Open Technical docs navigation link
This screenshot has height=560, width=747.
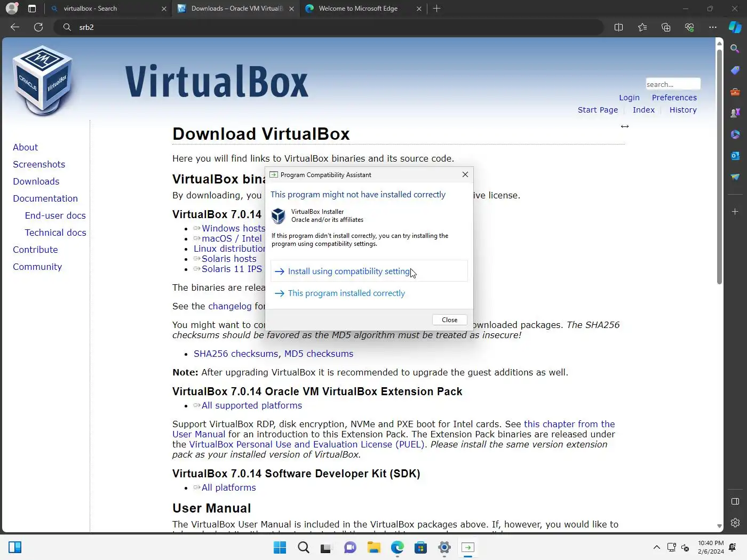[55, 233]
